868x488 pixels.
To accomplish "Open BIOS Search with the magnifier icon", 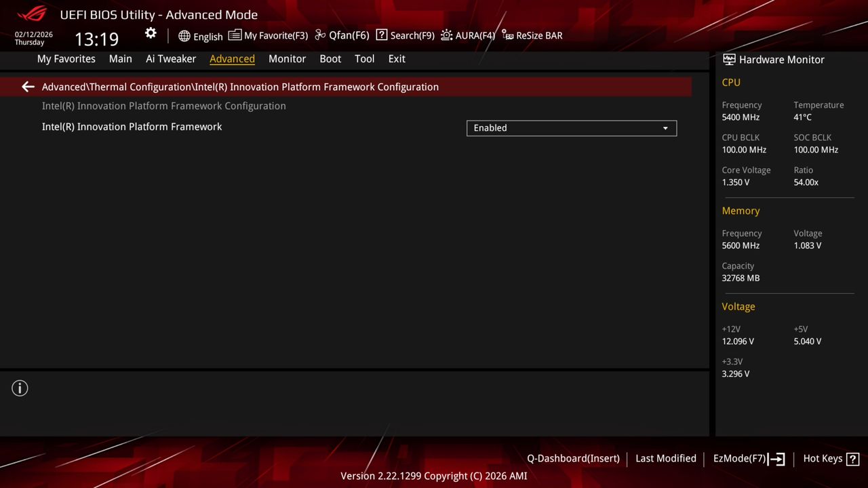I will [x=405, y=35].
